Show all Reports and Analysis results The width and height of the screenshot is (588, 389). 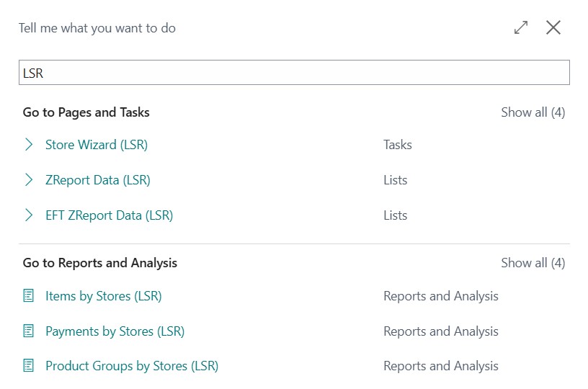click(x=533, y=263)
